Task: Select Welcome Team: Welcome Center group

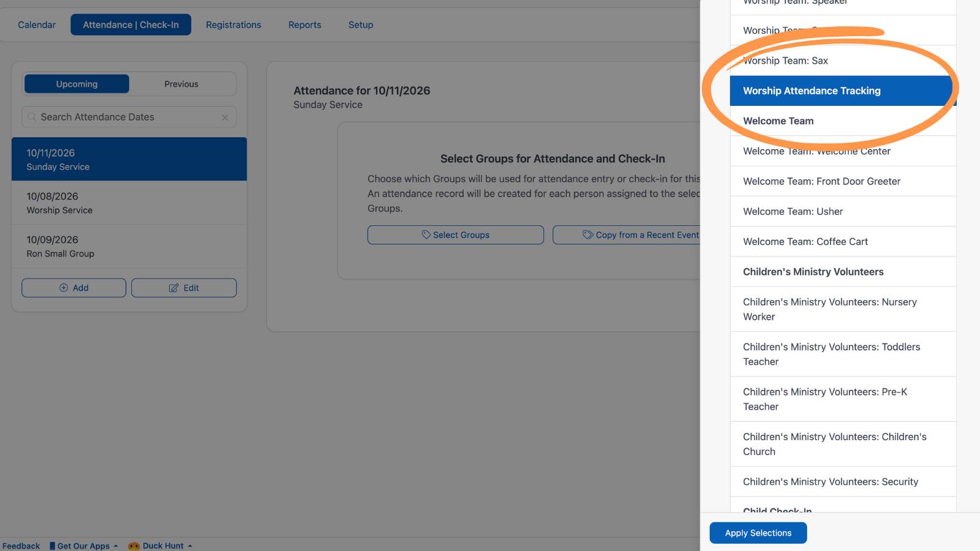Action: (x=843, y=151)
